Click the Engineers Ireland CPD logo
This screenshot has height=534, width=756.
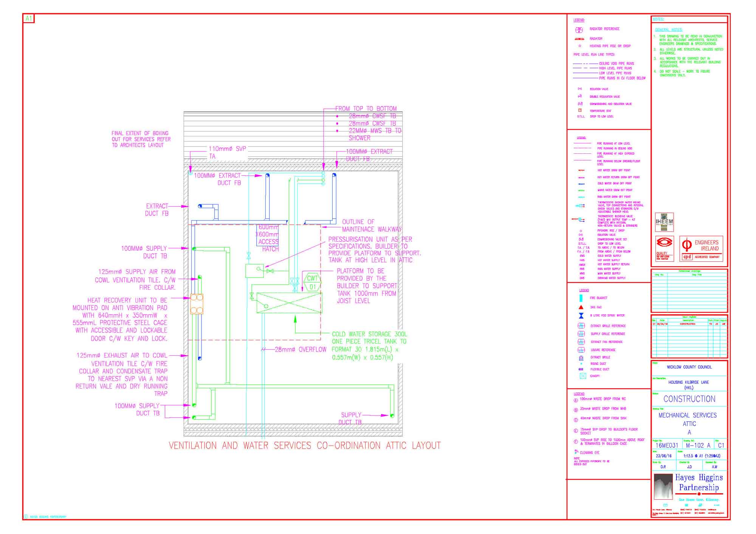[702, 248]
